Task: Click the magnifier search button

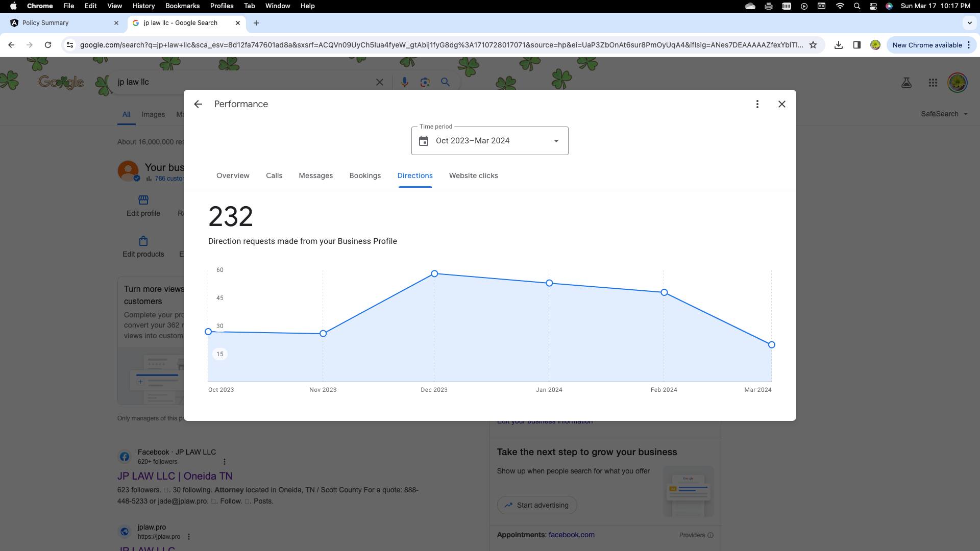Action: 446,82
